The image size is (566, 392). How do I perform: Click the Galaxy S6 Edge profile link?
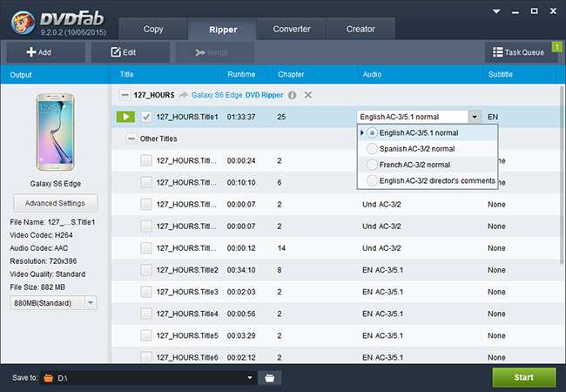pyautogui.click(x=217, y=95)
